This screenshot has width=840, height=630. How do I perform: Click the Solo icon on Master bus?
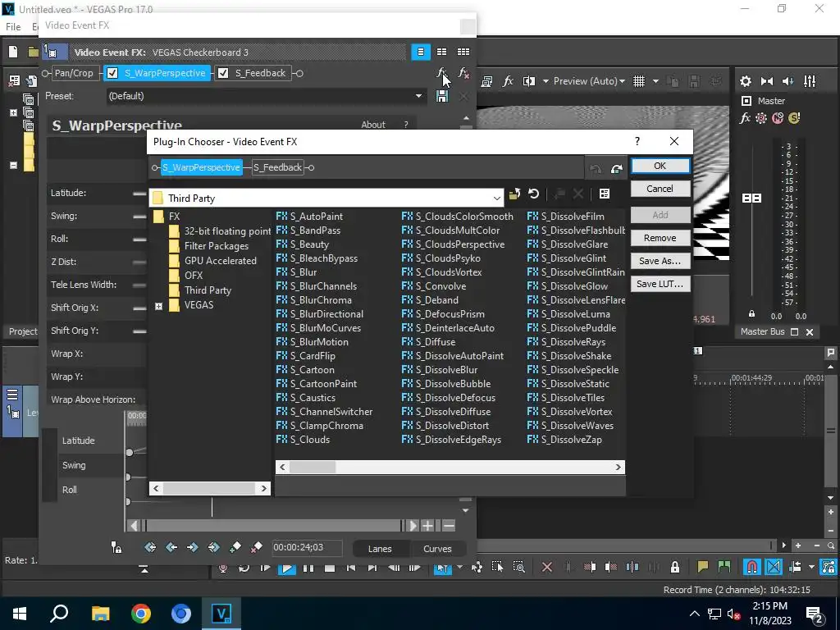794,118
